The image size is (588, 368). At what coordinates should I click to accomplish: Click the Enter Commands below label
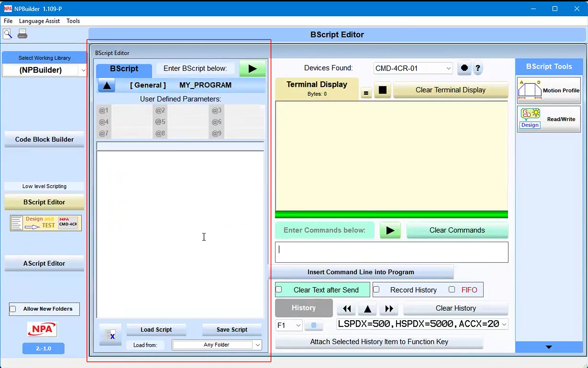click(x=324, y=230)
